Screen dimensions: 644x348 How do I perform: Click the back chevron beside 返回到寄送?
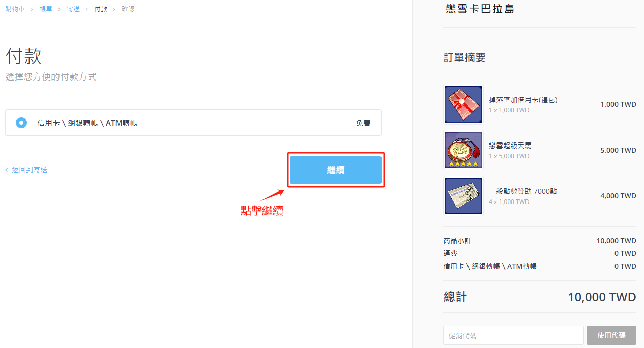coord(7,170)
